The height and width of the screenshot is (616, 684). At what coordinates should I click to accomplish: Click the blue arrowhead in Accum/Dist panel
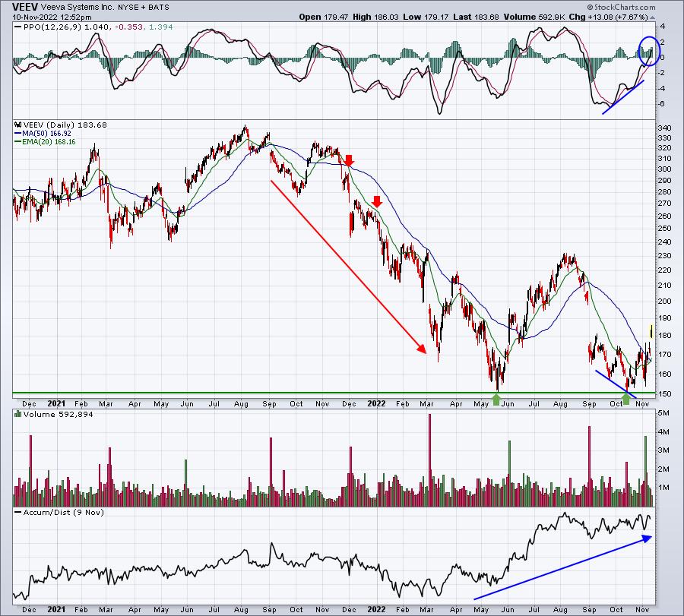[648, 539]
